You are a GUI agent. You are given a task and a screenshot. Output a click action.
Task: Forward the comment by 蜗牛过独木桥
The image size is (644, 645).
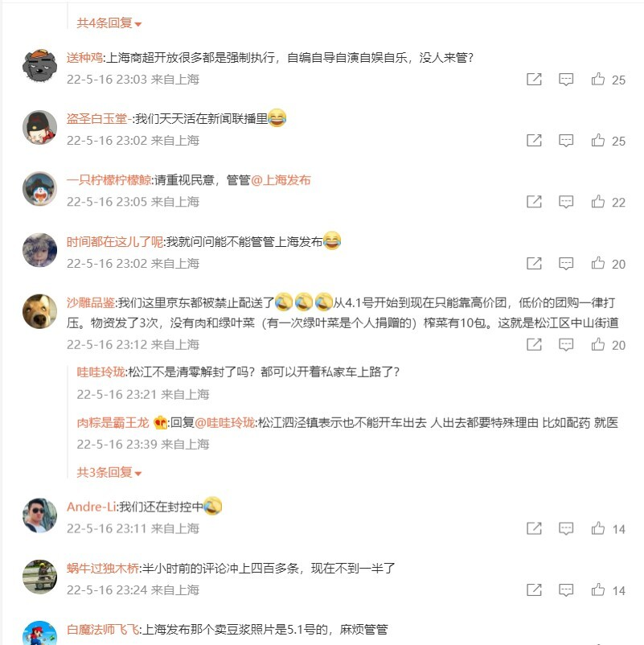click(x=534, y=590)
